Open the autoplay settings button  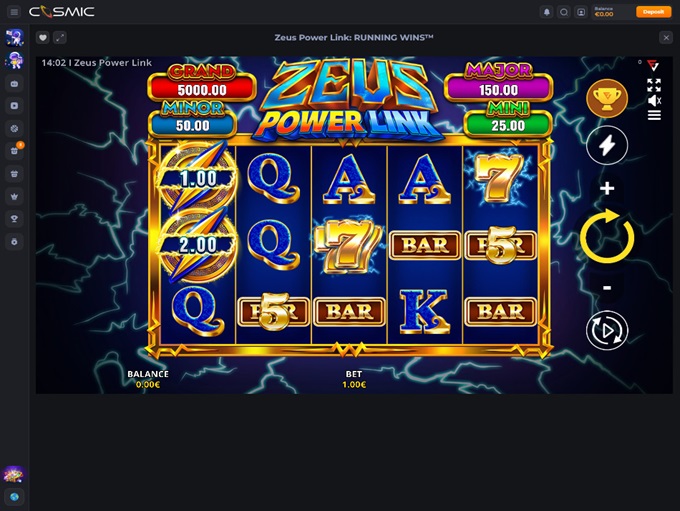tap(607, 331)
